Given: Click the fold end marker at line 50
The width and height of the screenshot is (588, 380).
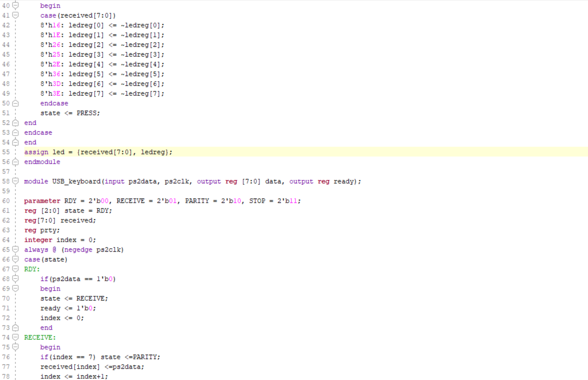Looking at the screenshot, I should 15,103.
